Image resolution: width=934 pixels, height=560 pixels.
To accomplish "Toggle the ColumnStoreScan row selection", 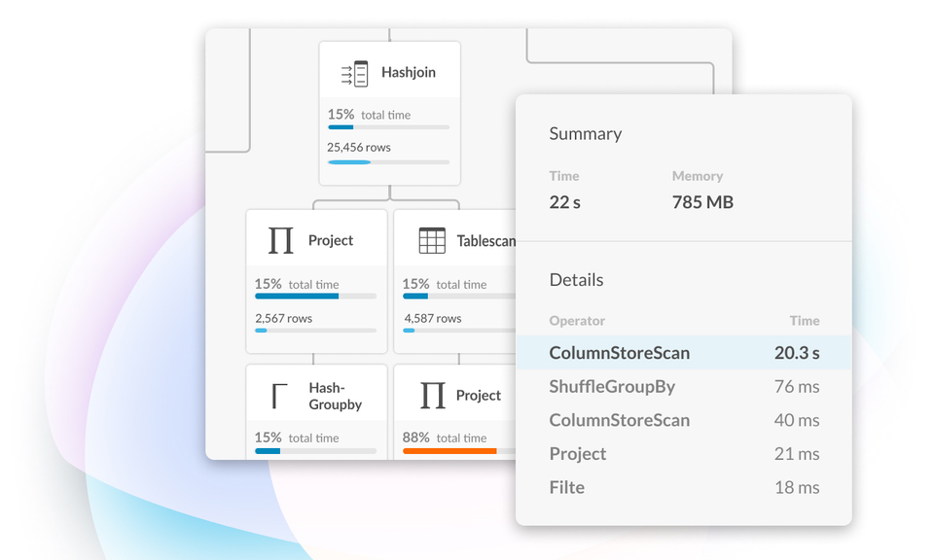I will click(681, 352).
